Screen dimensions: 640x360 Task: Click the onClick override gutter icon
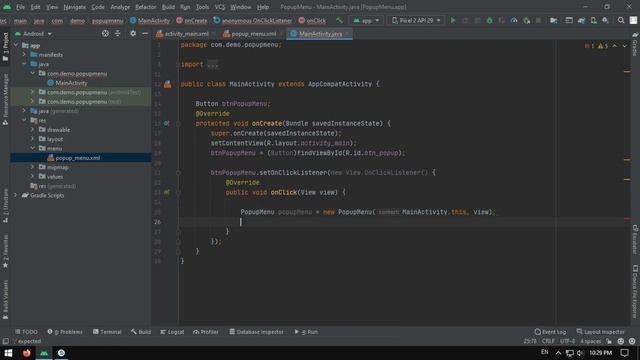point(167,192)
